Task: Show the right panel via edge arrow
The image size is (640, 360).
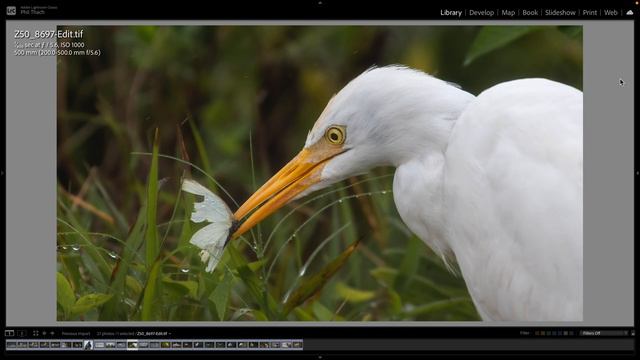Action: (638, 173)
